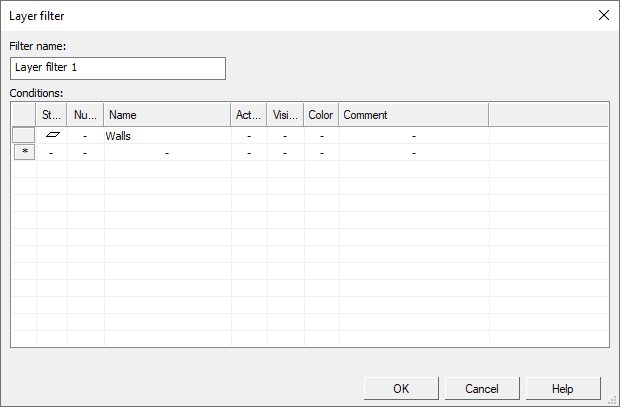
Task: Close the Layer filter dialog
Action: click(x=602, y=15)
